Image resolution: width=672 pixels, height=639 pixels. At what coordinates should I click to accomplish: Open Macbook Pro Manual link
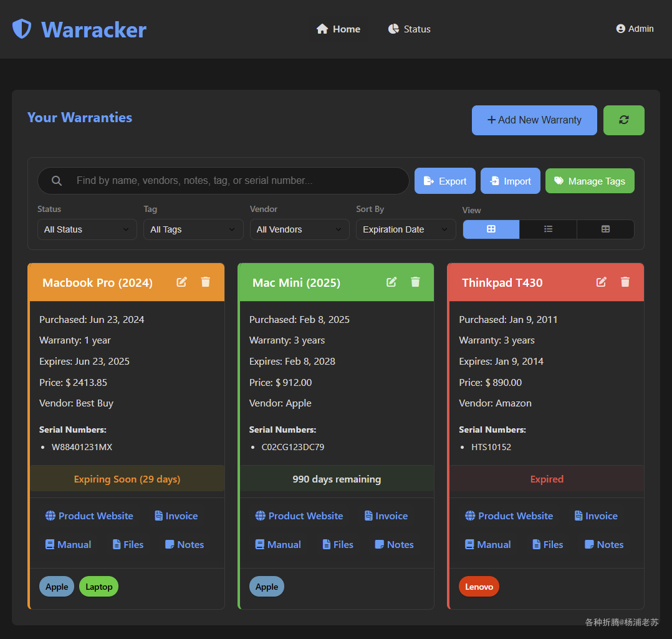(x=68, y=545)
